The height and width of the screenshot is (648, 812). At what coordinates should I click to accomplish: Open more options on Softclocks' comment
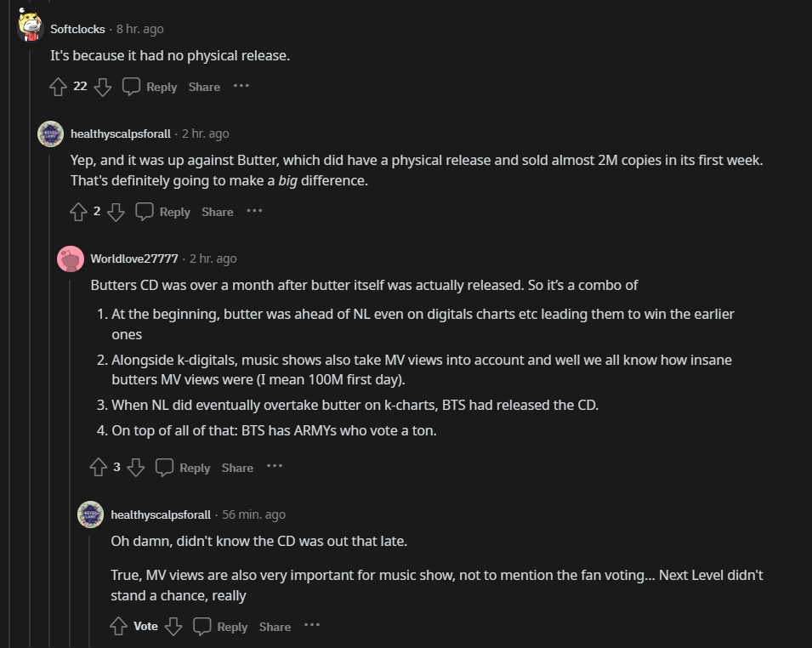pos(241,86)
